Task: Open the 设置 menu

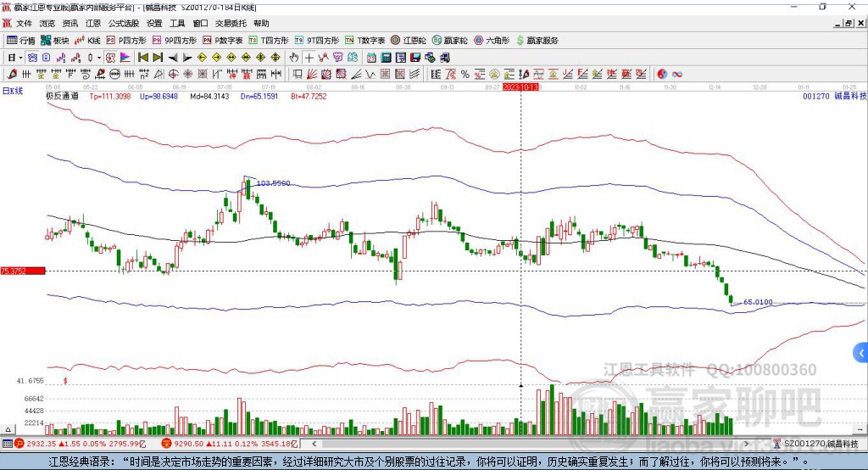Action: (154, 23)
